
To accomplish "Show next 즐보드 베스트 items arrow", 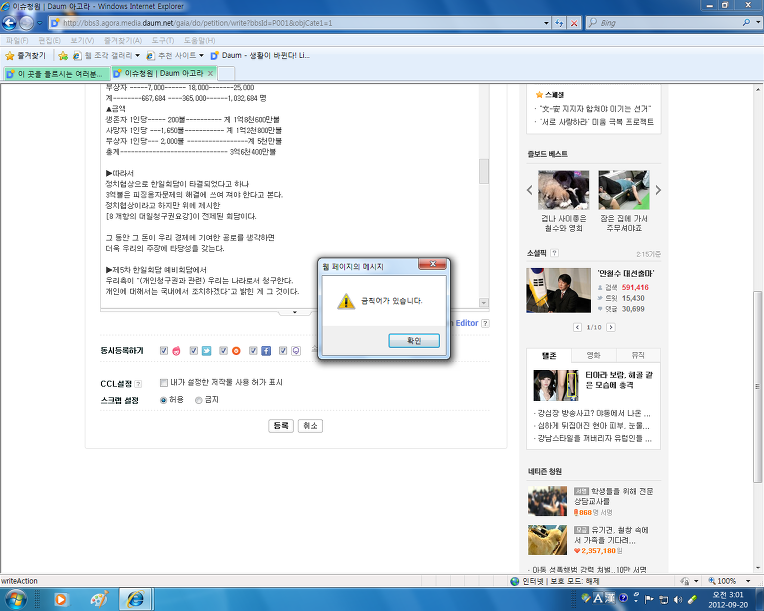I will click(x=658, y=190).
